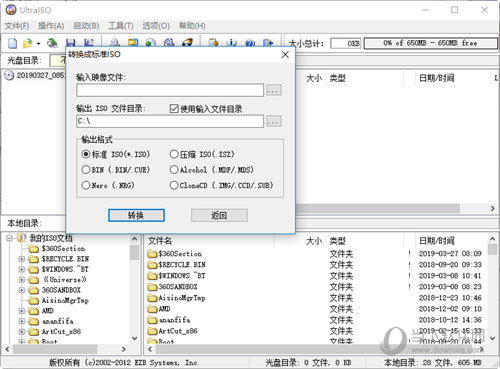Image resolution: width=500 pixels, height=369 pixels.
Task: Click the disc icon of 20190327 volume
Action: tap(9, 75)
